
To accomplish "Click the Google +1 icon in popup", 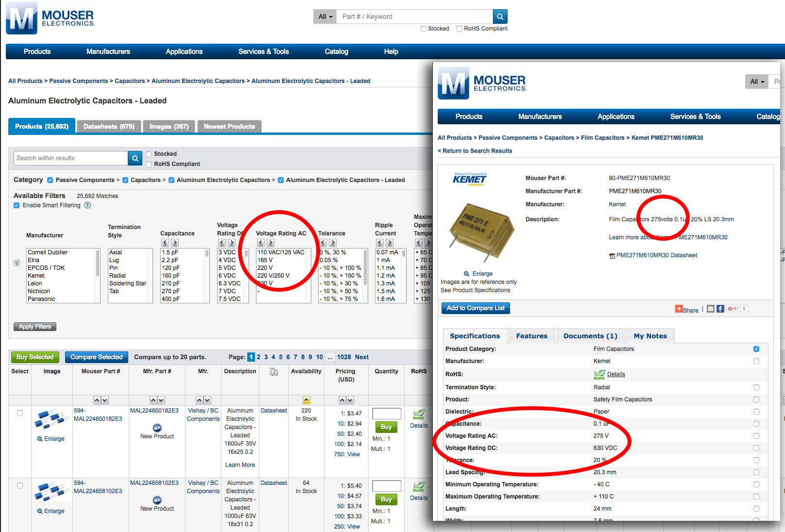I will point(732,309).
